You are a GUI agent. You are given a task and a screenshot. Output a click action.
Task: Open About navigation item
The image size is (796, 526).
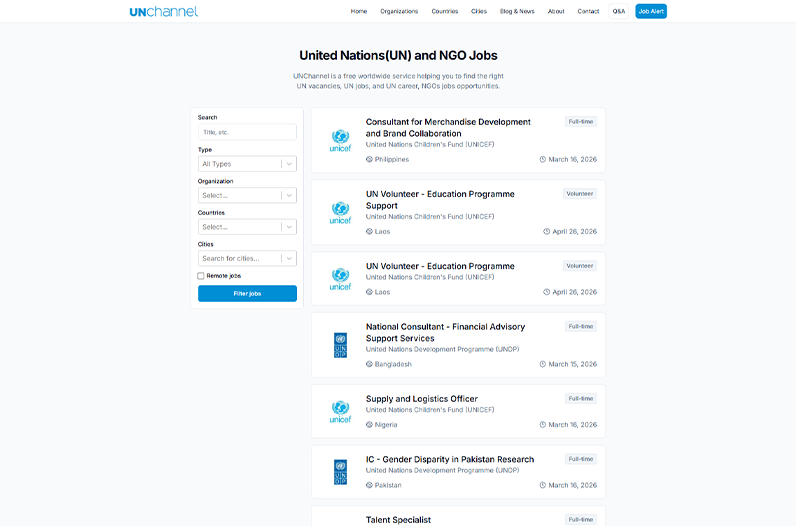coord(556,11)
